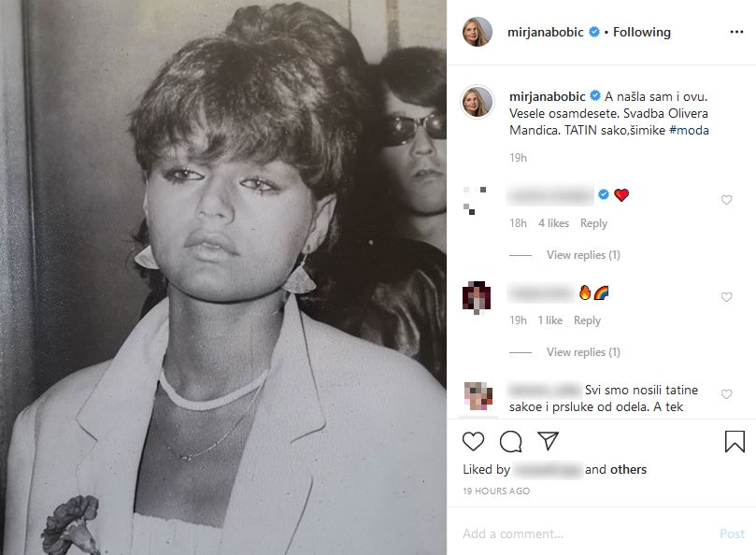This screenshot has height=555, width=756.
Task: Like the red heart emoji comment
Action: (726, 200)
